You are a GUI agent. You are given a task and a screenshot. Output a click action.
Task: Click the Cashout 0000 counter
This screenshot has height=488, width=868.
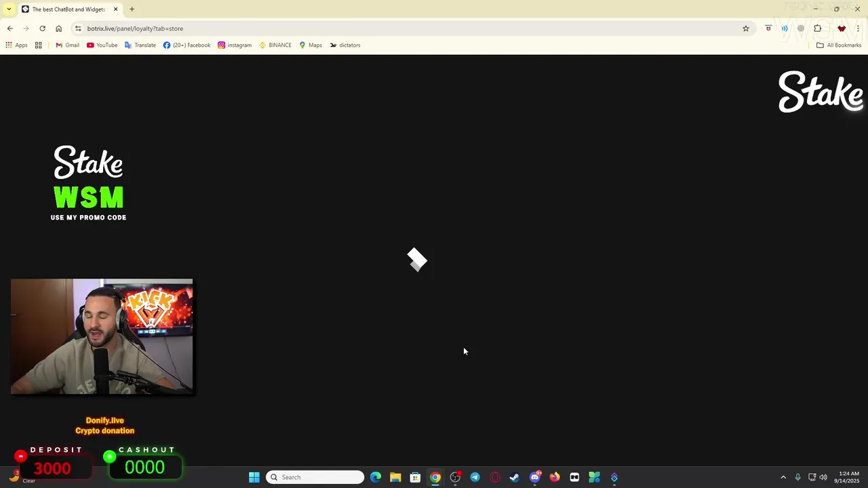click(144, 468)
